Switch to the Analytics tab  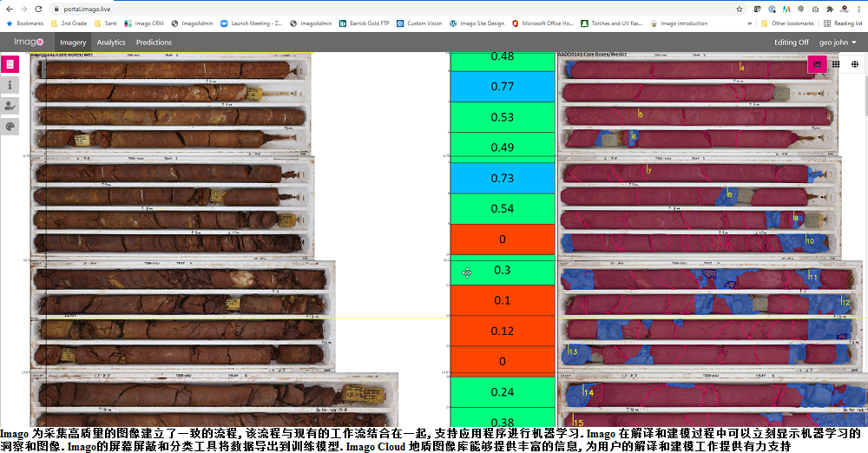111,42
